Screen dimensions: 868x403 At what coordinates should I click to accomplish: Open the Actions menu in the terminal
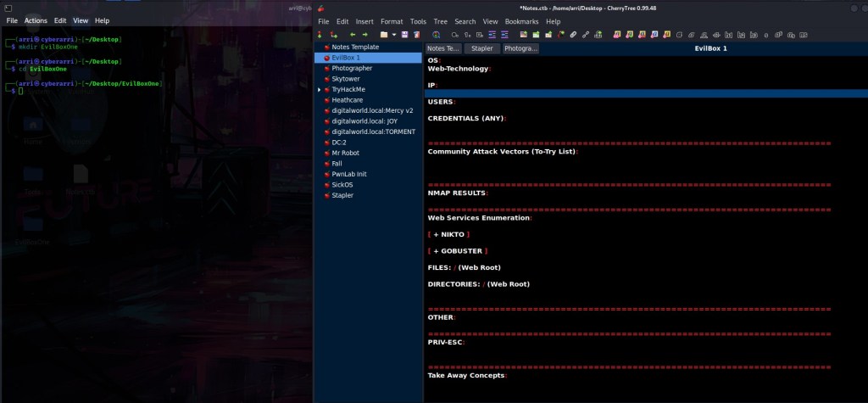pos(36,20)
